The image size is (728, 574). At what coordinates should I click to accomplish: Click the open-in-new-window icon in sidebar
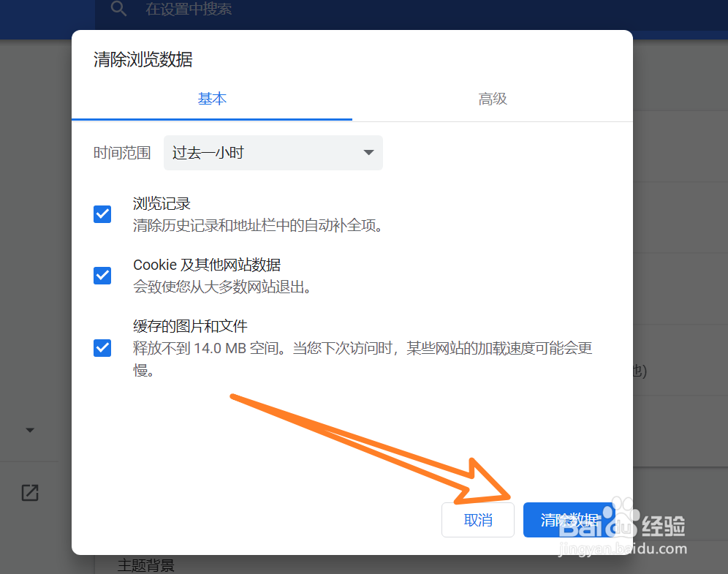(29, 493)
